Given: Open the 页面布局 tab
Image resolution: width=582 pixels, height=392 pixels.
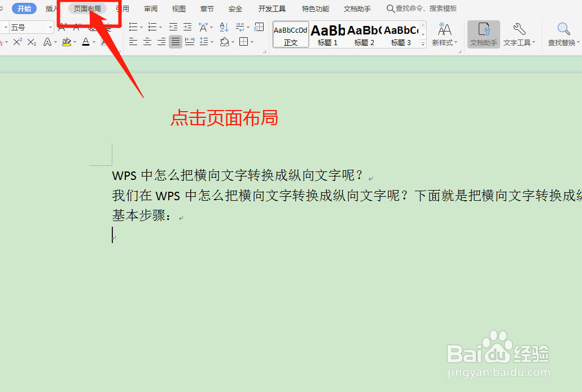Looking at the screenshot, I should 87,8.
